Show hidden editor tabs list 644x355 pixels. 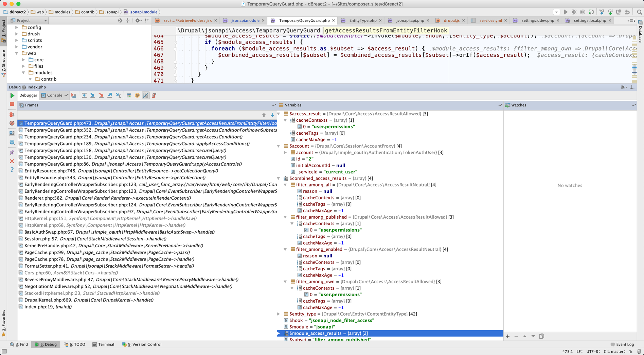tap(631, 21)
